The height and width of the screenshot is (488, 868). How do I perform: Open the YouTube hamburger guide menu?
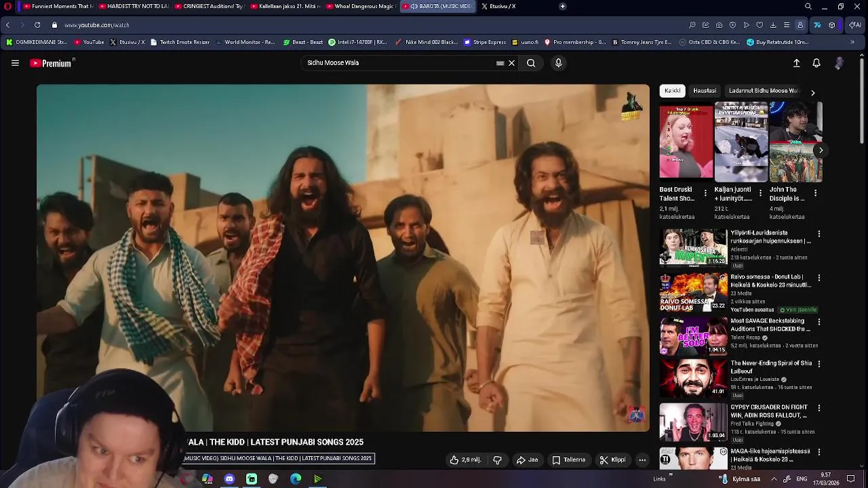15,63
